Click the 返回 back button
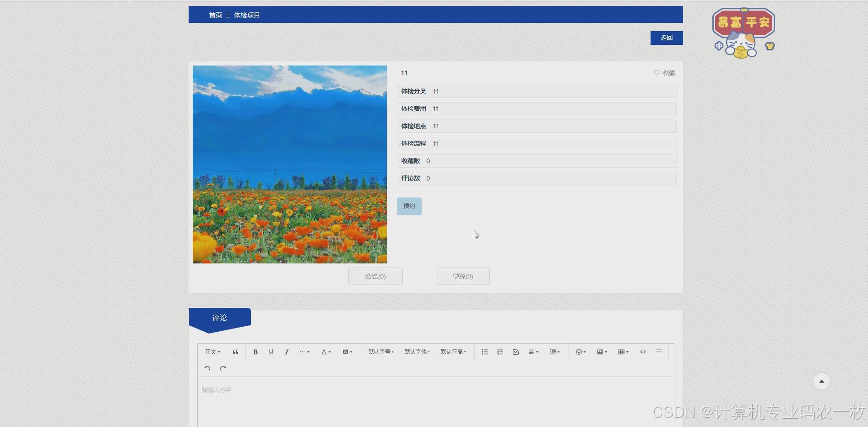Viewport: 868px width, 427px height. (667, 38)
